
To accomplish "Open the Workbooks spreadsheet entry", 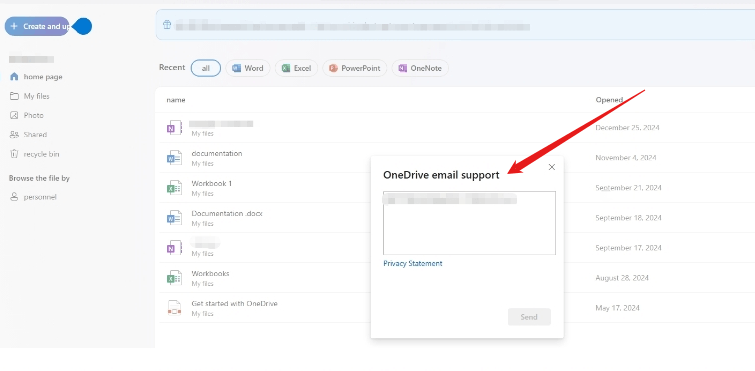I will (210, 273).
